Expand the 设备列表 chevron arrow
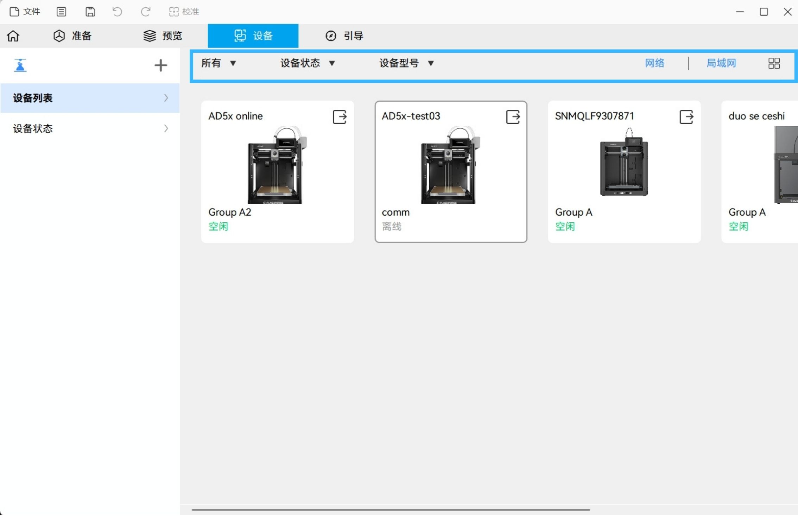This screenshot has width=798, height=532. (166, 98)
